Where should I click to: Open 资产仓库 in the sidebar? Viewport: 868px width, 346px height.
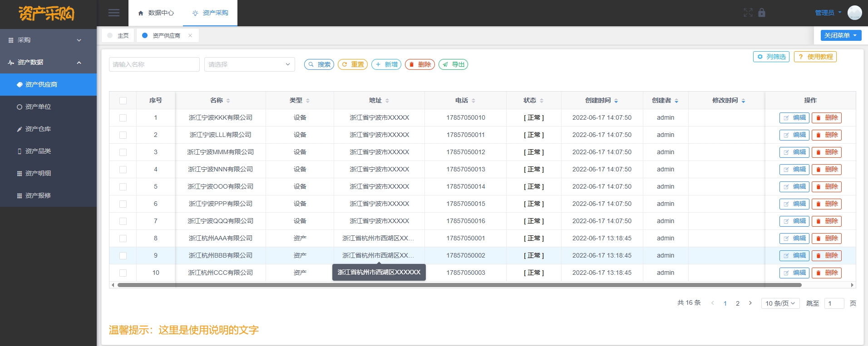48,129
